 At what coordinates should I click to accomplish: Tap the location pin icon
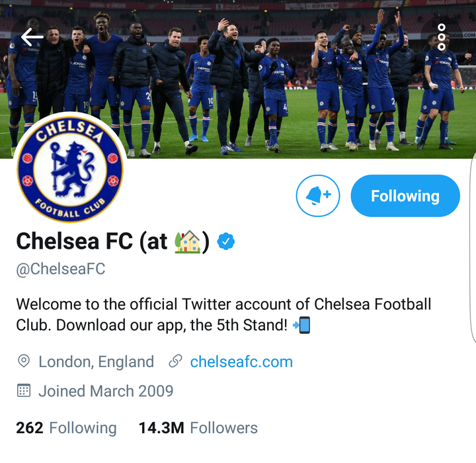tap(24, 362)
